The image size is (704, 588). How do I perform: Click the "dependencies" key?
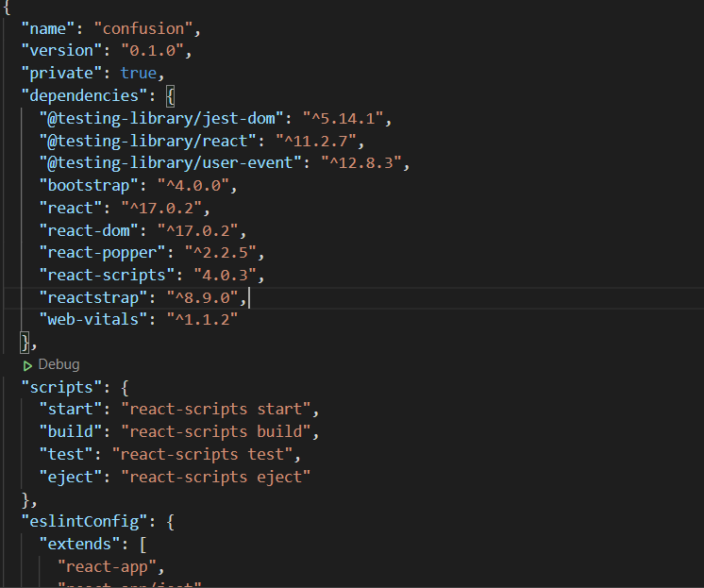click(84, 95)
